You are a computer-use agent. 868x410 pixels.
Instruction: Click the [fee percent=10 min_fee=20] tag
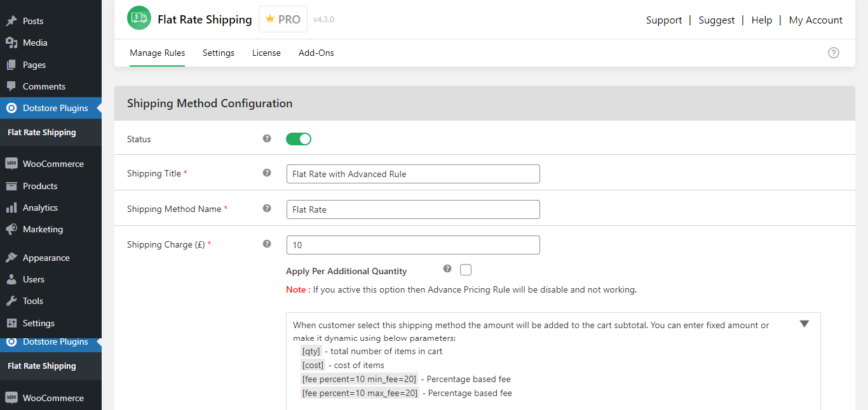click(x=360, y=379)
